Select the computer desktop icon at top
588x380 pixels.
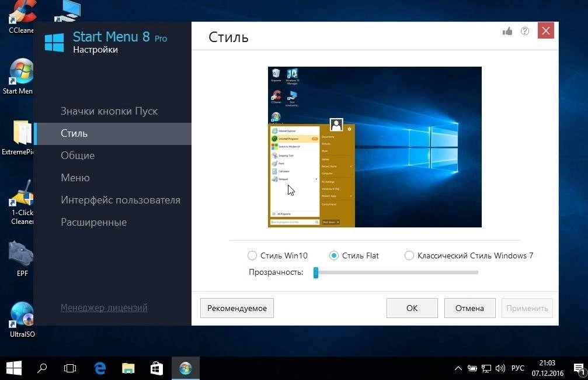pyautogui.click(x=68, y=11)
